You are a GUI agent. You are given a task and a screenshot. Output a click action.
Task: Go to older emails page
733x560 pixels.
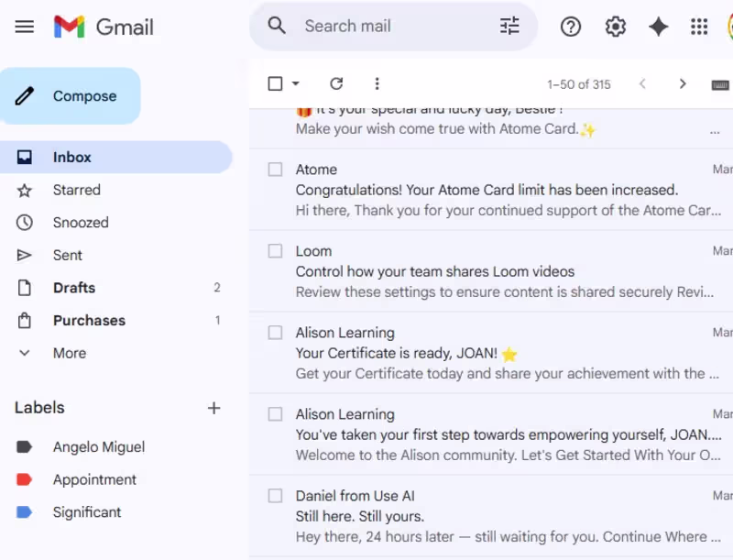(x=683, y=83)
